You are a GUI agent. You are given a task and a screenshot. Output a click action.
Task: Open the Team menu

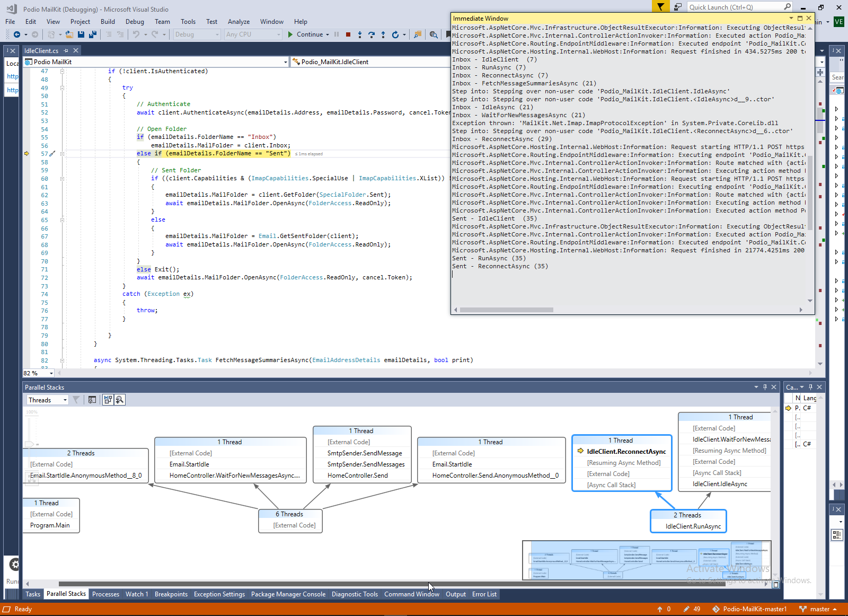click(x=162, y=22)
